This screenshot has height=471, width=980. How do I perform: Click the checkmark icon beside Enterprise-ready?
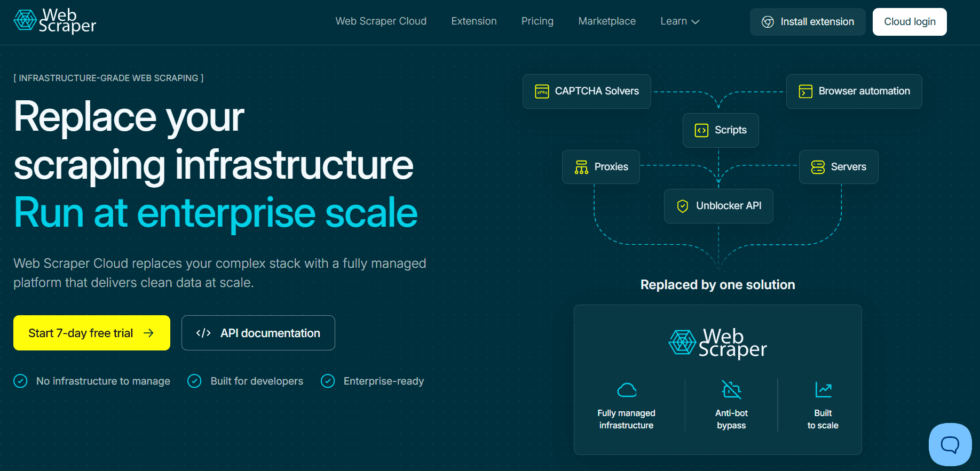click(x=328, y=381)
